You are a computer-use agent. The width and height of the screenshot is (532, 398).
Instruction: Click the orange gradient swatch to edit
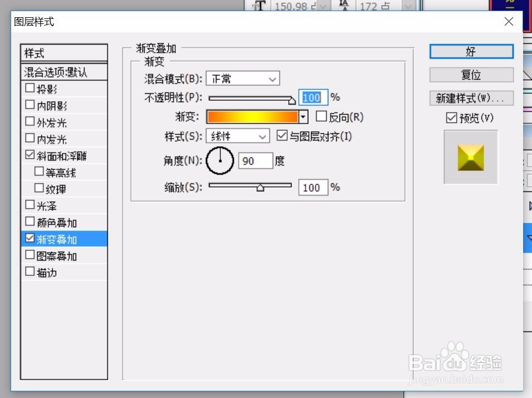[252, 117]
